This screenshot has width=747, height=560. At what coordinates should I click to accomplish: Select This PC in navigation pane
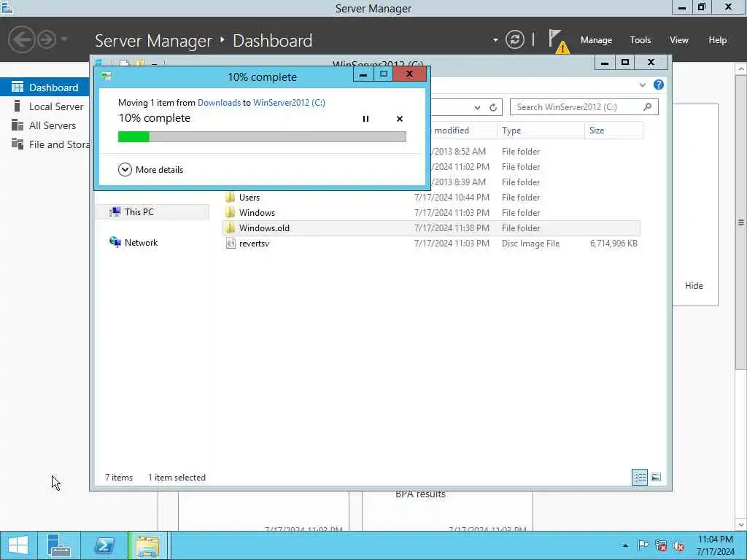point(152,212)
